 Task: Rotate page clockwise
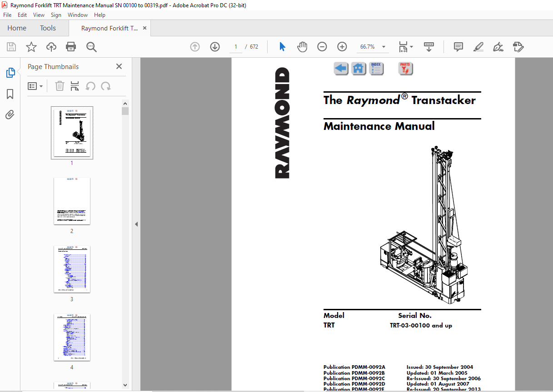106,86
